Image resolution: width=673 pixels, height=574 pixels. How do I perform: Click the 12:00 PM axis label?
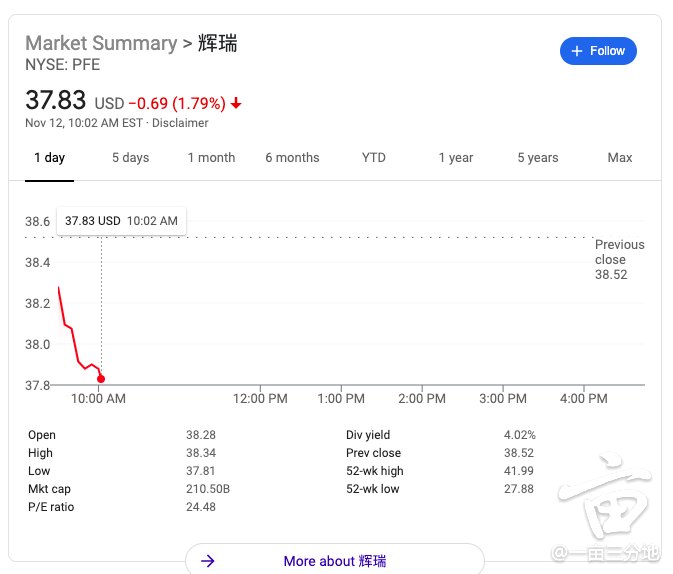260,398
